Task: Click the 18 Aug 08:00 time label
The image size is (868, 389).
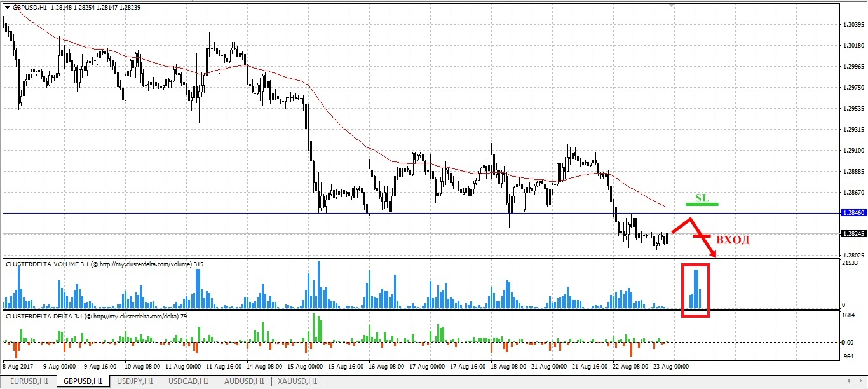Action: click(x=508, y=367)
